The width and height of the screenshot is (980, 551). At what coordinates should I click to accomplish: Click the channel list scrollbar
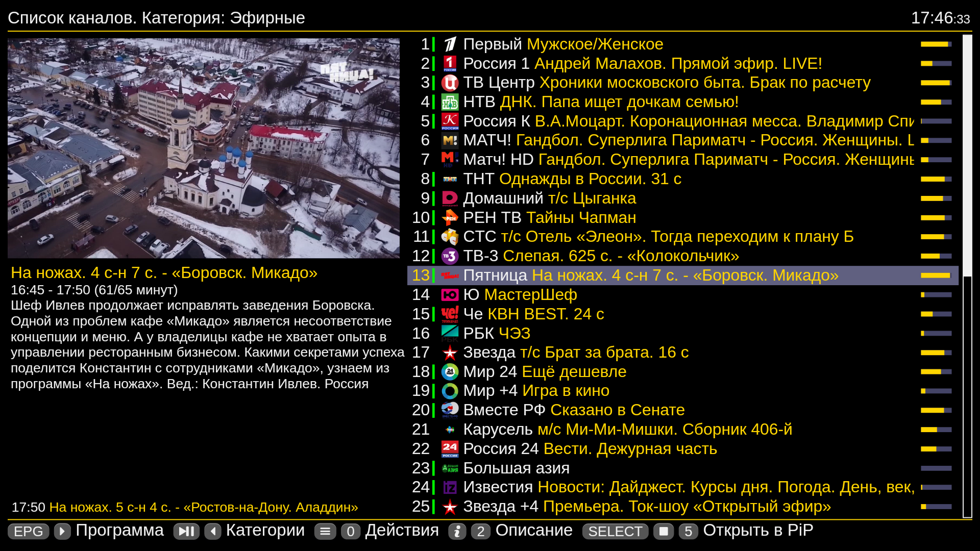pos(967,276)
